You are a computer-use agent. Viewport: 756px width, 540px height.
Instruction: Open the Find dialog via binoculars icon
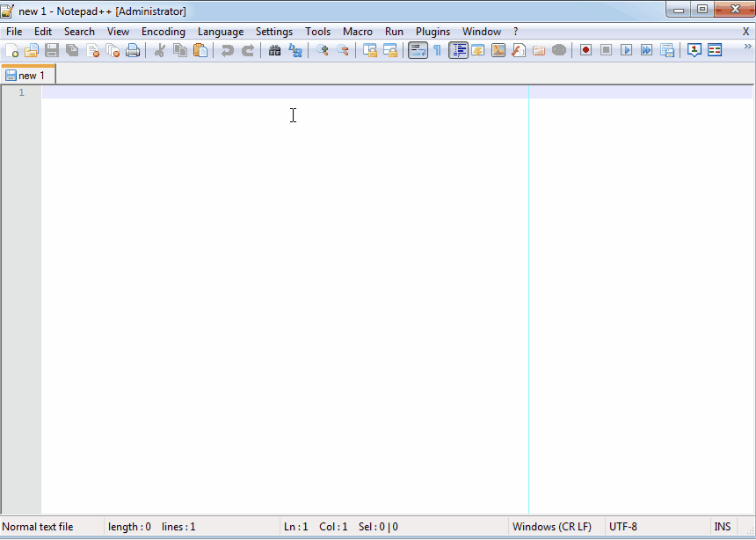point(274,50)
